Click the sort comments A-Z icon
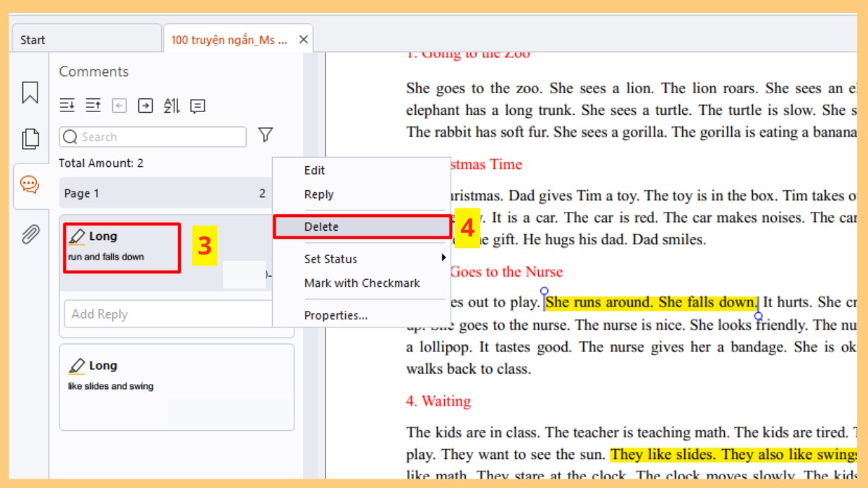The image size is (868, 488). (171, 106)
